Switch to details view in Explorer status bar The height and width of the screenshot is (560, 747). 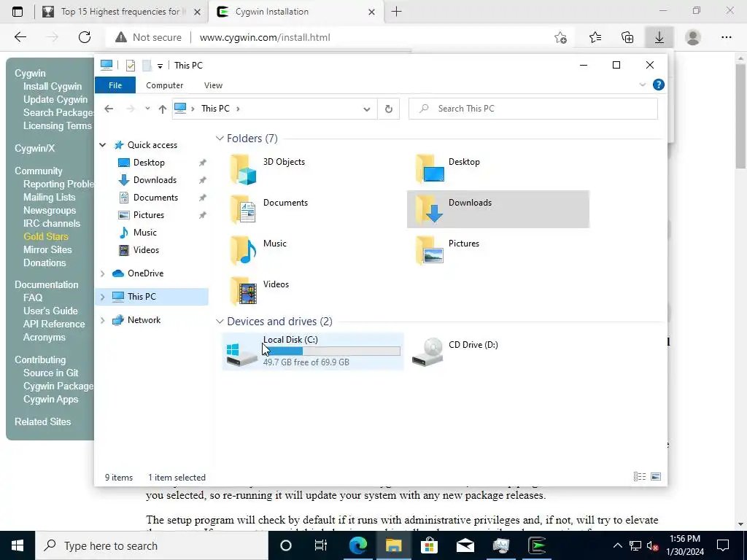click(639, 477)
